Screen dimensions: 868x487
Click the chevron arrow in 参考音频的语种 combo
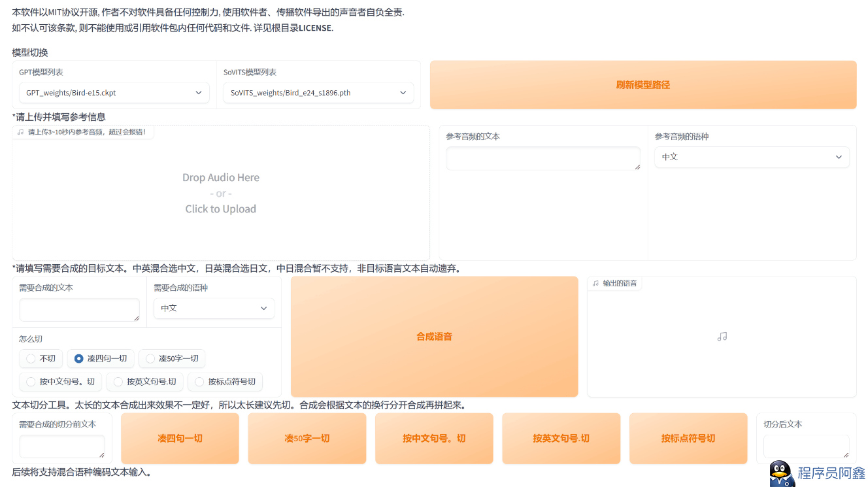click(839, 157)
